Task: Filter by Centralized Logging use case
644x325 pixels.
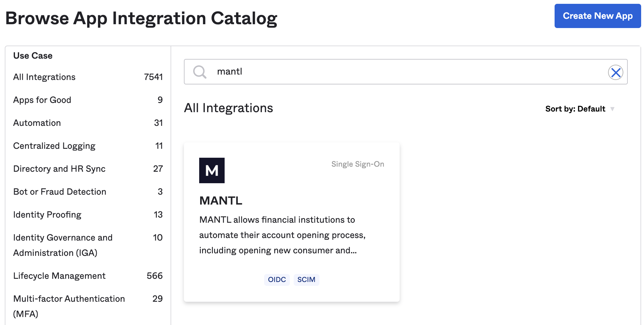Action: point(54,146)
